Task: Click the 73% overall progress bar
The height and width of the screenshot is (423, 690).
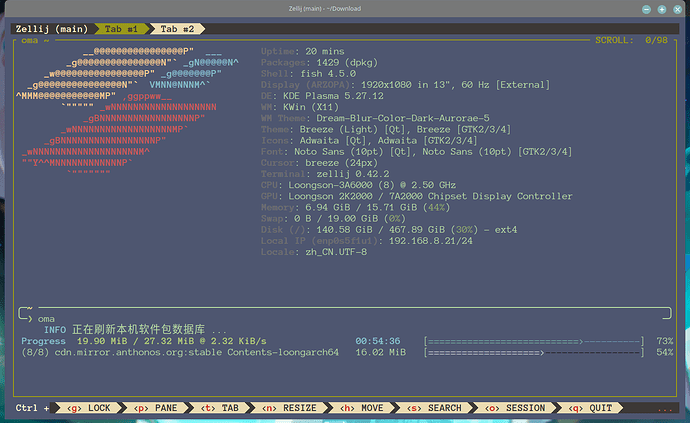Action: tap(534, 341)
